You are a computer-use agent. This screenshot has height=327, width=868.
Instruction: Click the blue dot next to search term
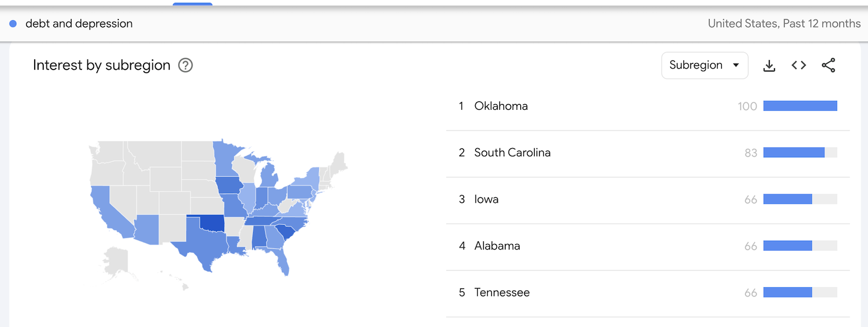(13, 24)
